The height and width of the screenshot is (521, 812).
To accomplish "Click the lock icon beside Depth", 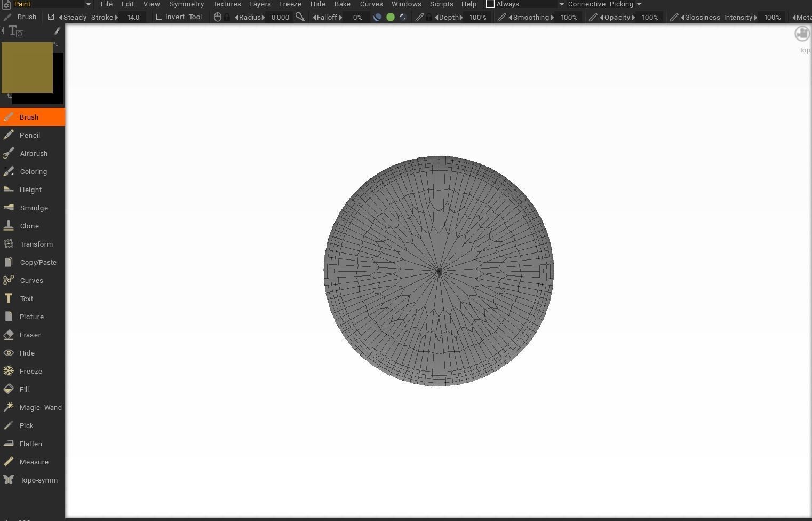I will click(429, 17).
